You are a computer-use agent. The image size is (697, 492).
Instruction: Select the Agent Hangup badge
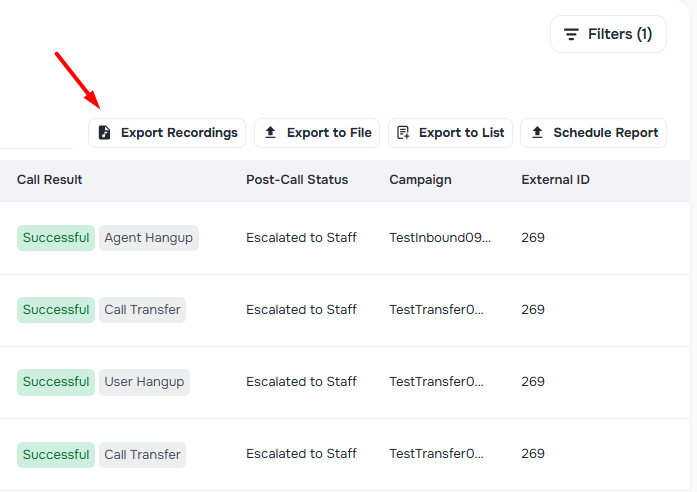pos(149,238)
